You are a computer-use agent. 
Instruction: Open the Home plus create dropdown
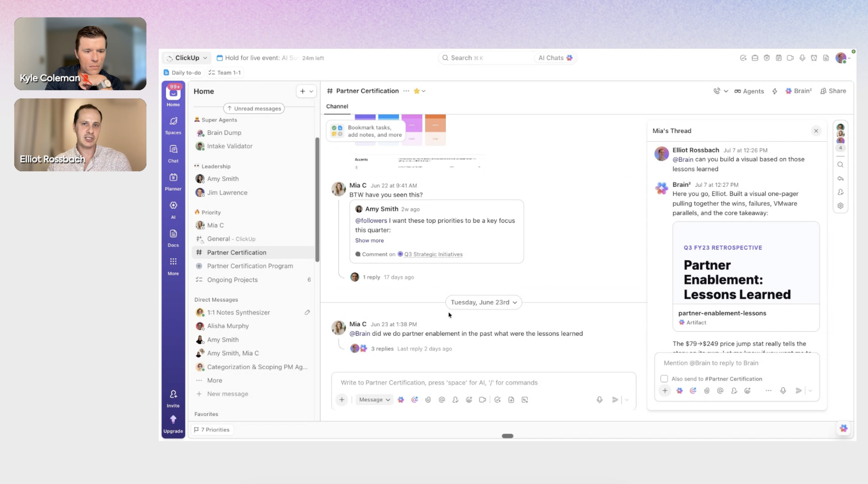coord(306,91)
